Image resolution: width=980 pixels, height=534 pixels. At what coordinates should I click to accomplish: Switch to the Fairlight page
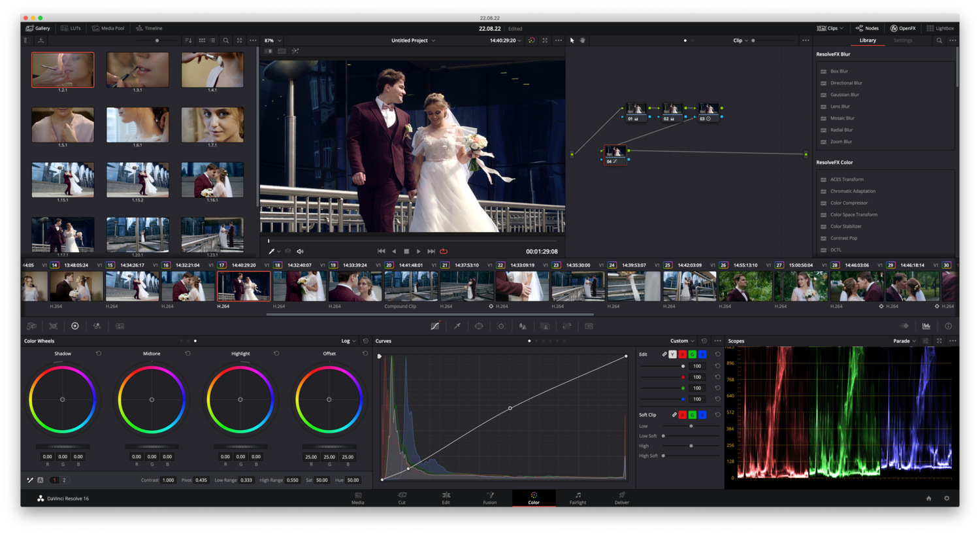tap(578, 498)
